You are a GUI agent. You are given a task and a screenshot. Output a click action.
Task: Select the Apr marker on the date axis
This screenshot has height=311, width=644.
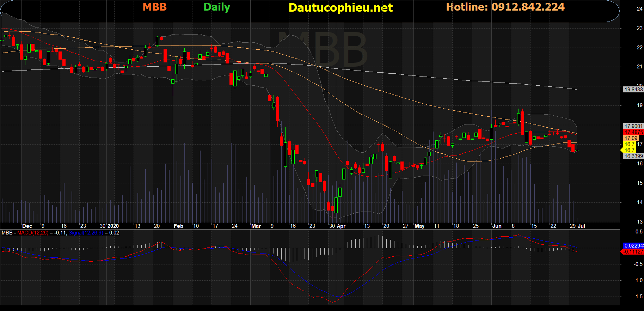point(341,226)
